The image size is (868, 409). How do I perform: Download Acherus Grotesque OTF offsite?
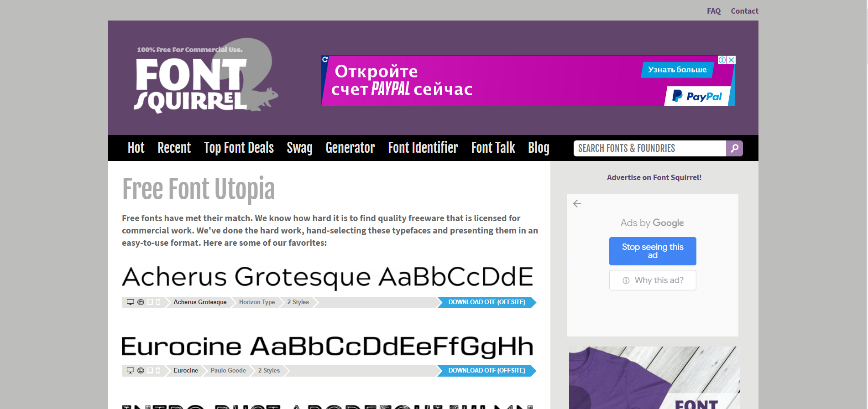(x=486, y=302)
